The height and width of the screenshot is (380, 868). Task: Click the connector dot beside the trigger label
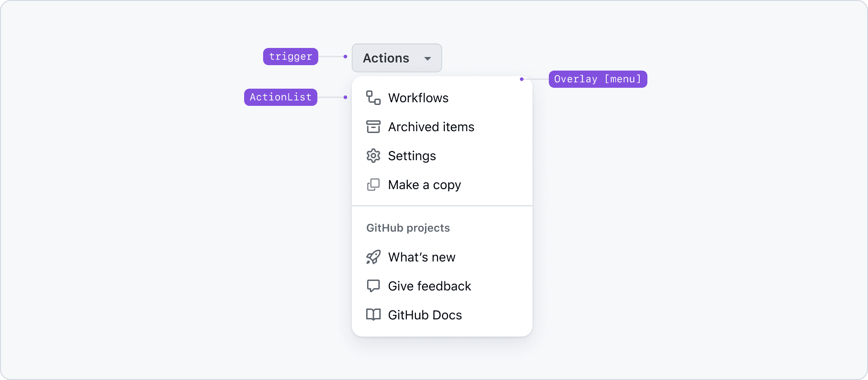pos(346,57)
